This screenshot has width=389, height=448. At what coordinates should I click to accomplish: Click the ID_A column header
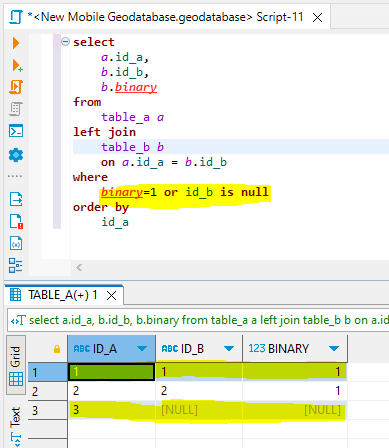tap(111, 349)
